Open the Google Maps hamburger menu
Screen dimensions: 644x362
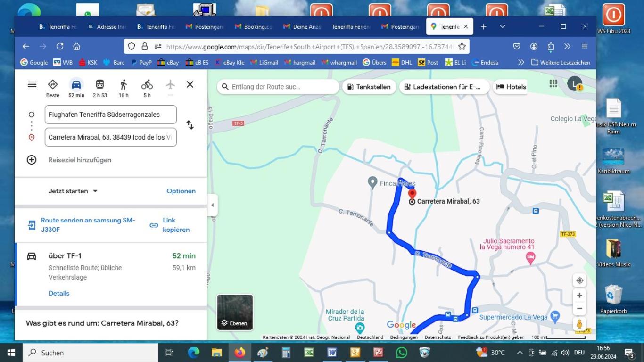coord(32,84)
